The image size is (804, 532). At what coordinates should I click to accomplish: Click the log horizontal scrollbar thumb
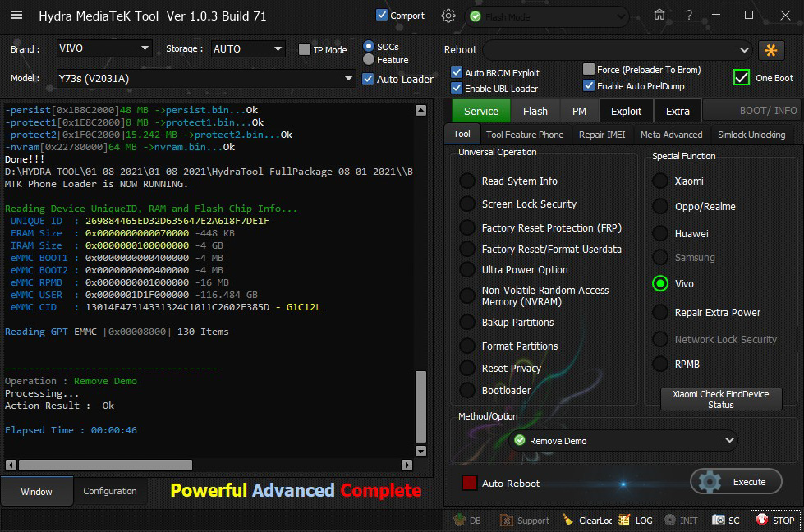(x=106, y=465)
